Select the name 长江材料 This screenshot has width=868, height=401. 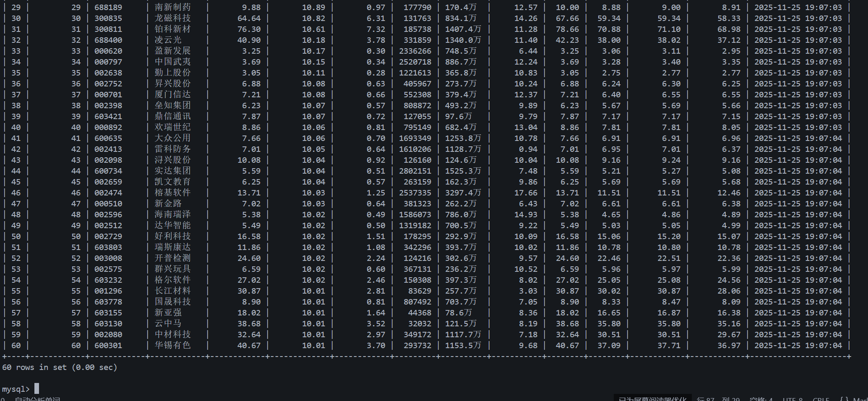click(x=172, y=291)
